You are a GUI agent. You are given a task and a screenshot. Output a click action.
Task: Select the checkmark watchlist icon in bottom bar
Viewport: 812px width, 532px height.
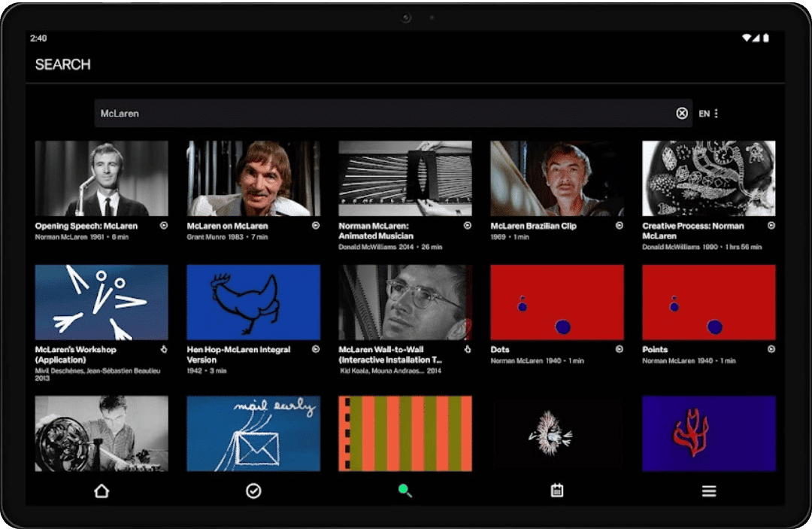pos(253,490)
